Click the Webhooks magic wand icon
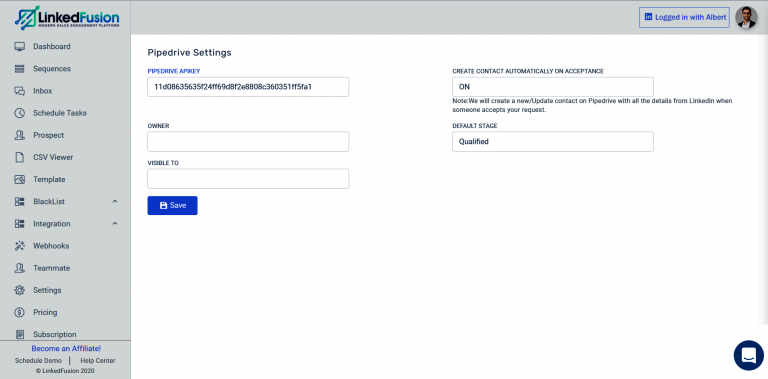 20,246
